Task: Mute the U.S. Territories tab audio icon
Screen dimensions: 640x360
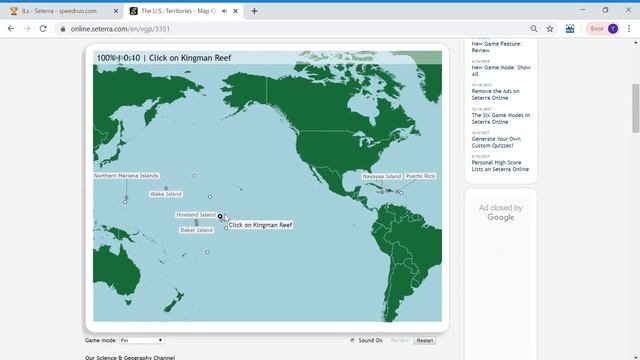Action: pos(224,11)
